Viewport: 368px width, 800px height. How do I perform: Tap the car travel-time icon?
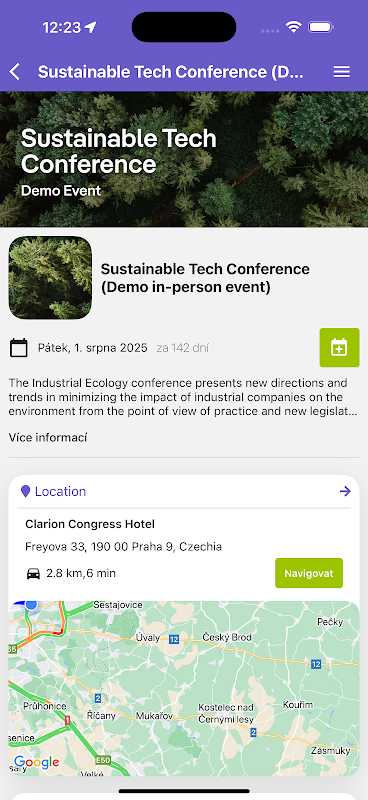pyautogui.click(x=33, y=573)
